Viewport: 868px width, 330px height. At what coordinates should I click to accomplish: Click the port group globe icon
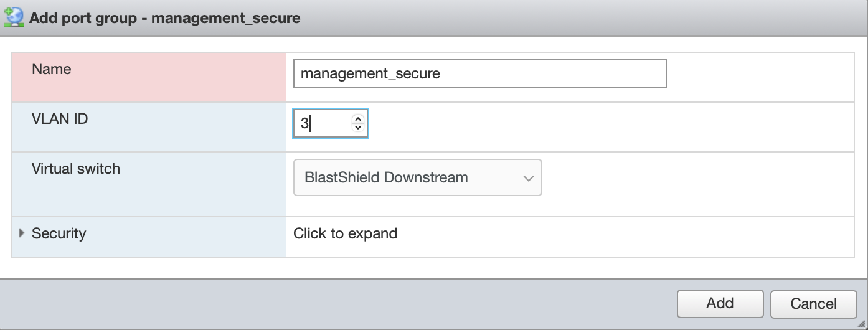(13, 17)
